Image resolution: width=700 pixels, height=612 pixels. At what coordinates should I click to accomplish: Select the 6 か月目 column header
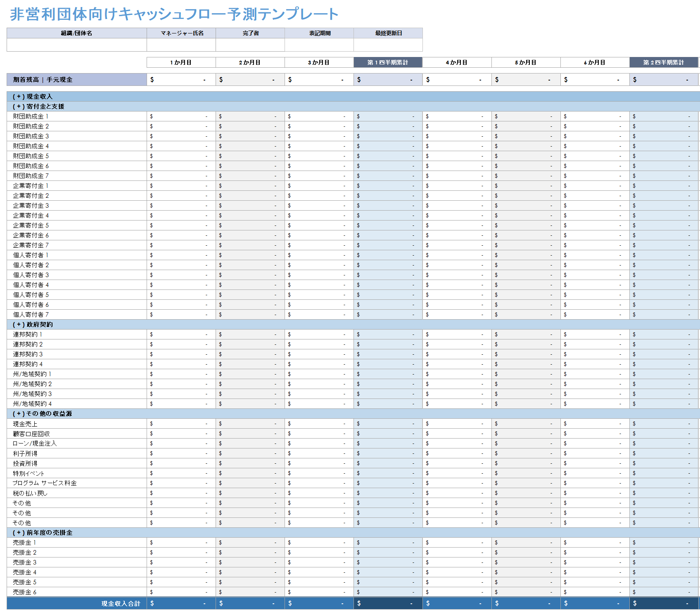tap(595, 62)
